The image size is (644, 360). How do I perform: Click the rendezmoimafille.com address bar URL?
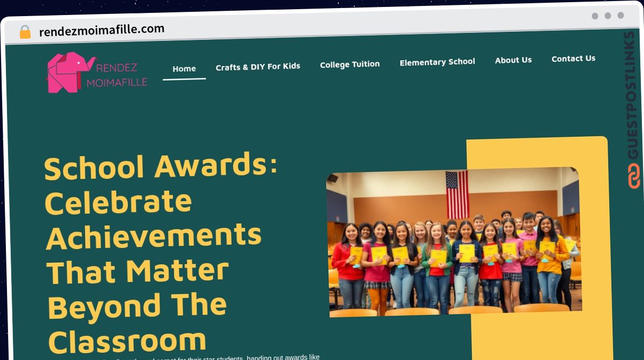[101, 30]
